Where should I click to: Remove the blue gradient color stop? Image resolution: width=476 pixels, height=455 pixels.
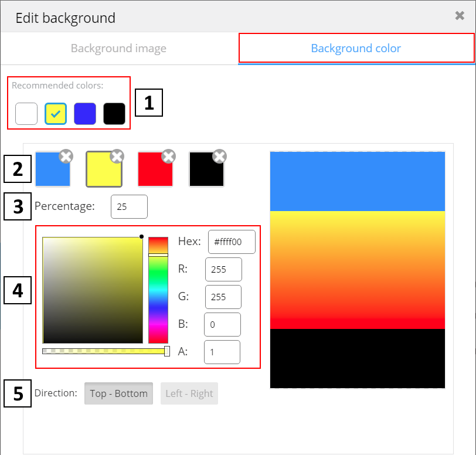coord(66,156)
